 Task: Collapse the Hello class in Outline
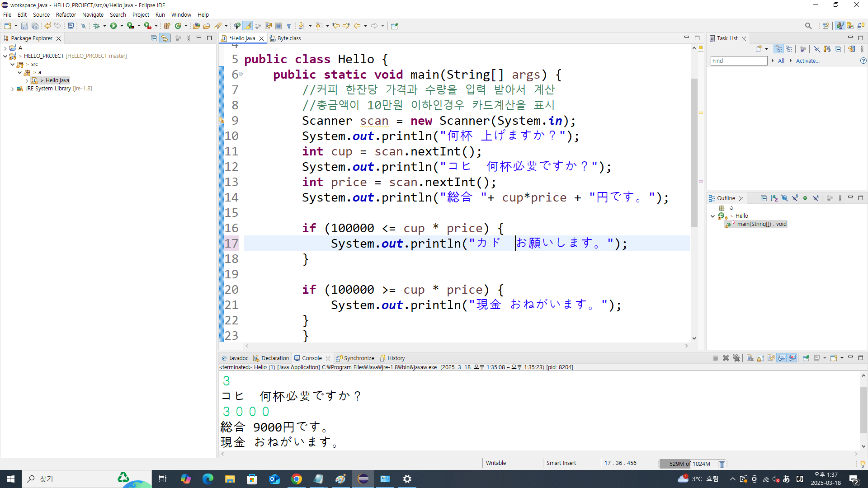coord(713,216)
